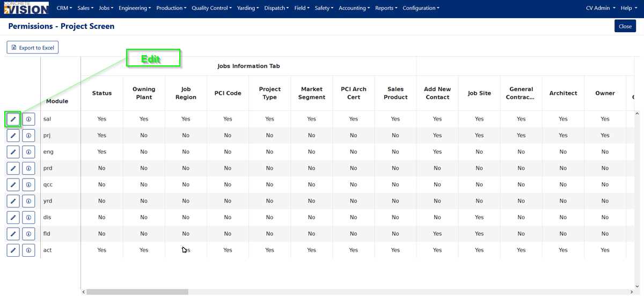Screen dimensions: 644x298
Task: Expand the Production menu
Action: [x=171, y=8]
